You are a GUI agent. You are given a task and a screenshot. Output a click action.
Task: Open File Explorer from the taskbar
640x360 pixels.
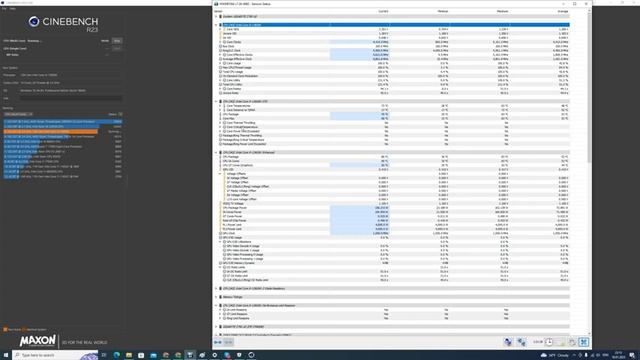[x=129, y=355]
